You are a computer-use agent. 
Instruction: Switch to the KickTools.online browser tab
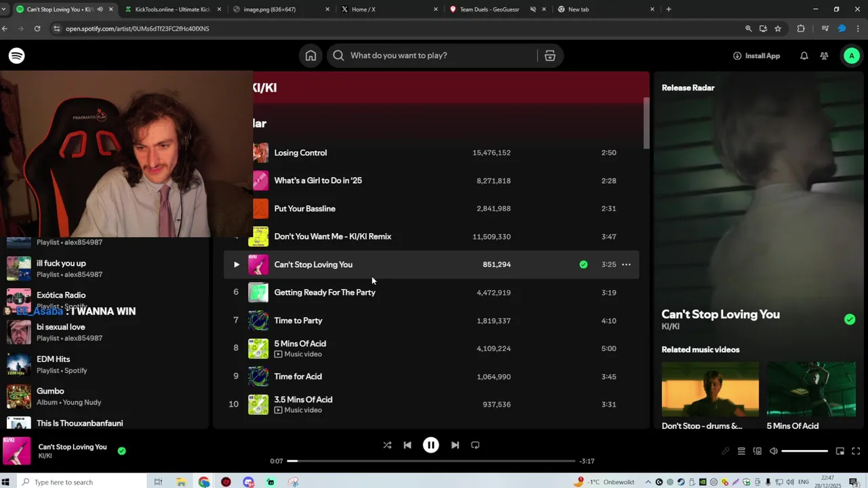[173, 9]
